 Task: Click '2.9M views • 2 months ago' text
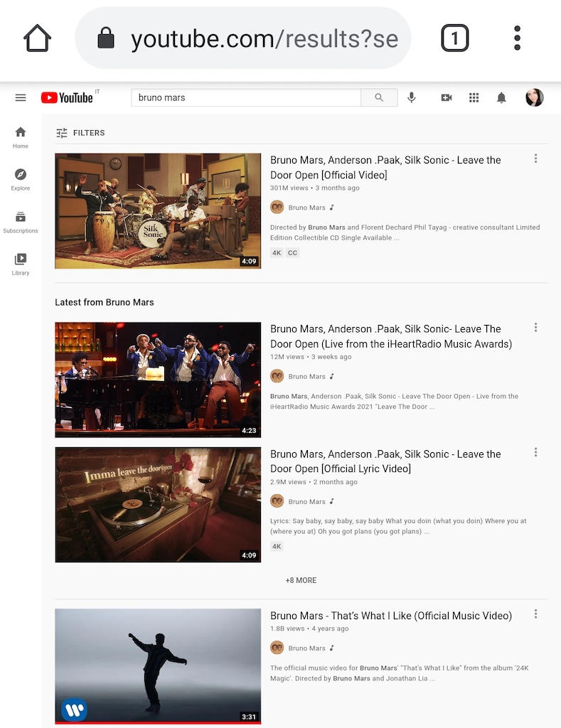pos(314,482)
